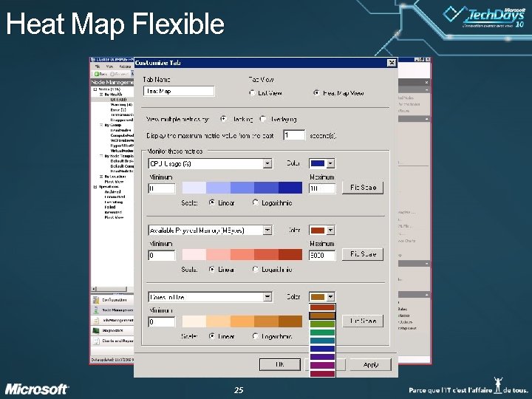Collapse the By Group tree node
The image size is (532, 399).
tap(101, 125)
